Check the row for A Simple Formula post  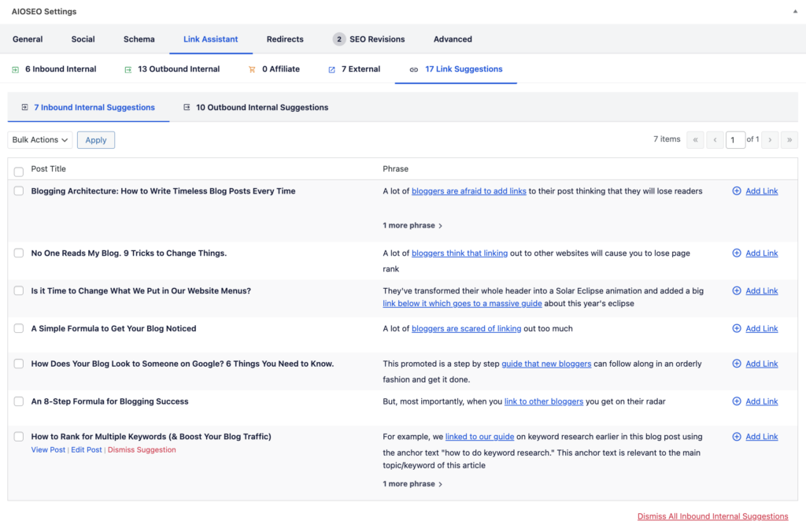18,328
